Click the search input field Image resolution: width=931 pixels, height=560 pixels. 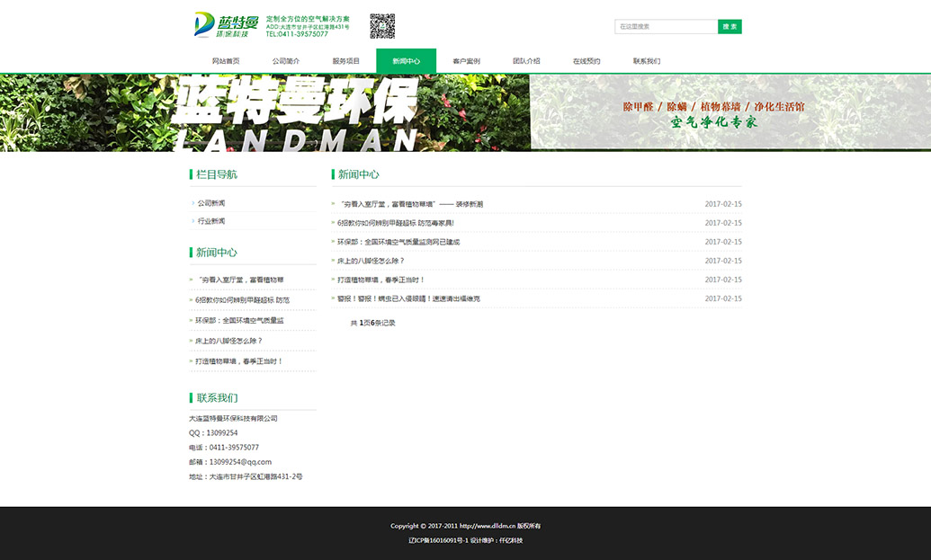[666, 27]
